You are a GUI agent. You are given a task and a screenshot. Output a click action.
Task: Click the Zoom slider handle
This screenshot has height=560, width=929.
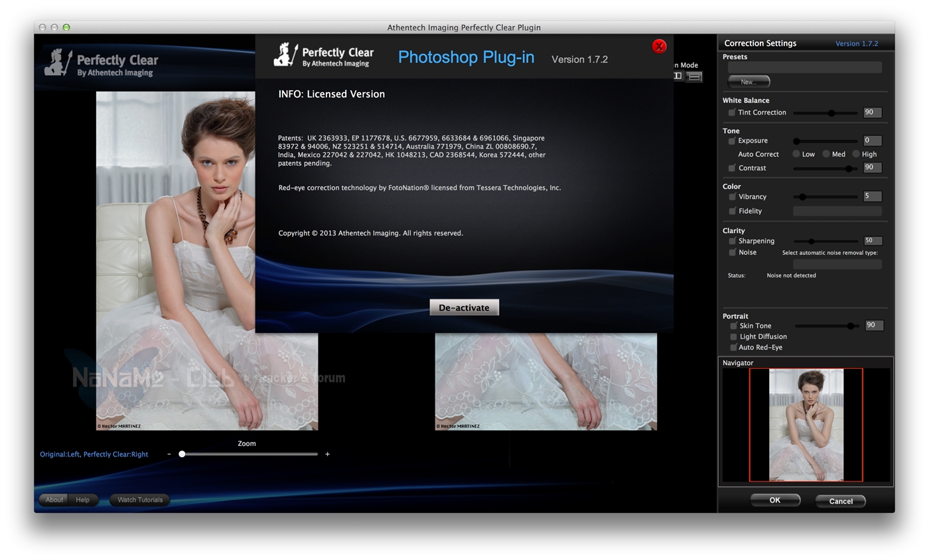coord(182,454)
